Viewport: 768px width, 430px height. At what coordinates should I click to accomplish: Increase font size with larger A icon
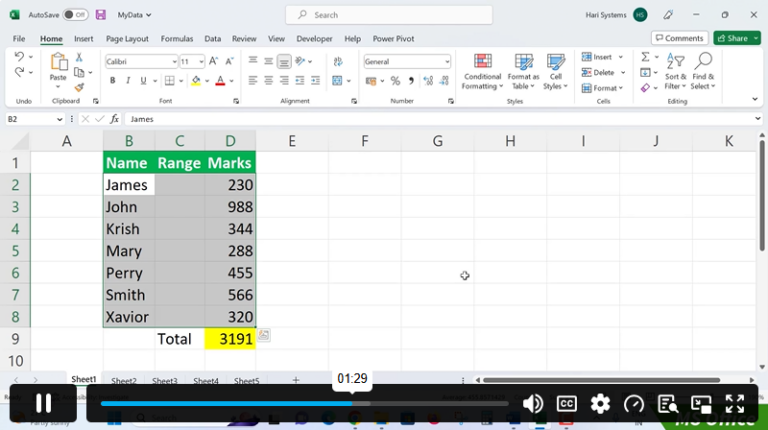[x=213, y=61]
